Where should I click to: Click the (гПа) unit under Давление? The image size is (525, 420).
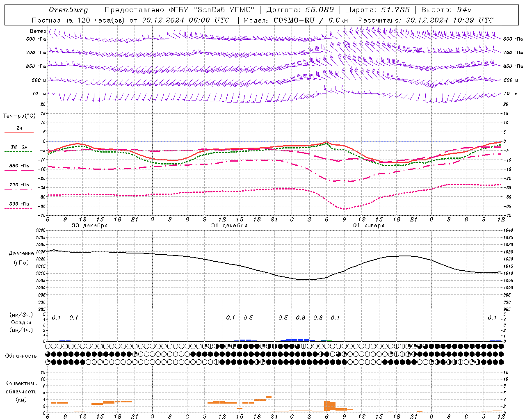coord(21,263)
